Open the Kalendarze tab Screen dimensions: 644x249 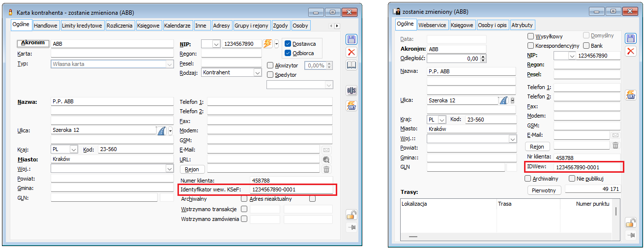[x=177, y=25]
